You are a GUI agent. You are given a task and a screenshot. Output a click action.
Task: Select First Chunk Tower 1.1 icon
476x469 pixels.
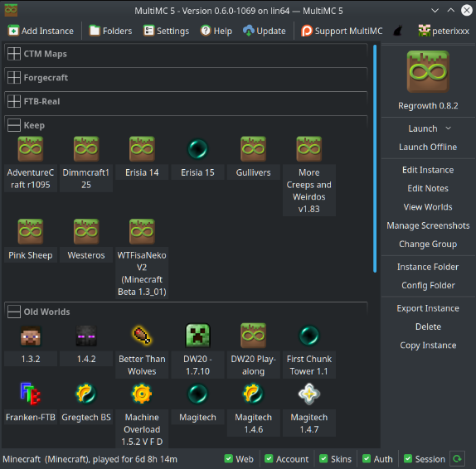309,336
